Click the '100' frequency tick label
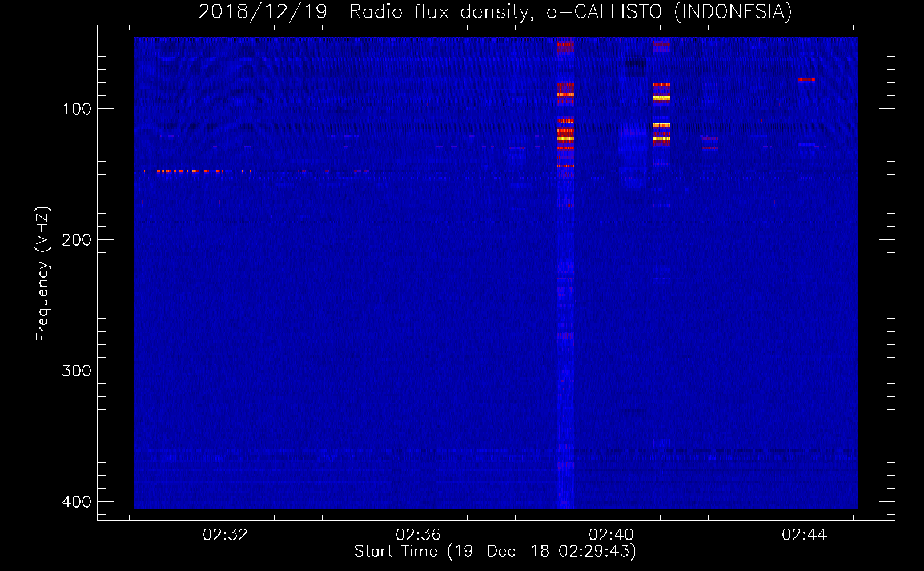924x571 pixels. [77, 109]
